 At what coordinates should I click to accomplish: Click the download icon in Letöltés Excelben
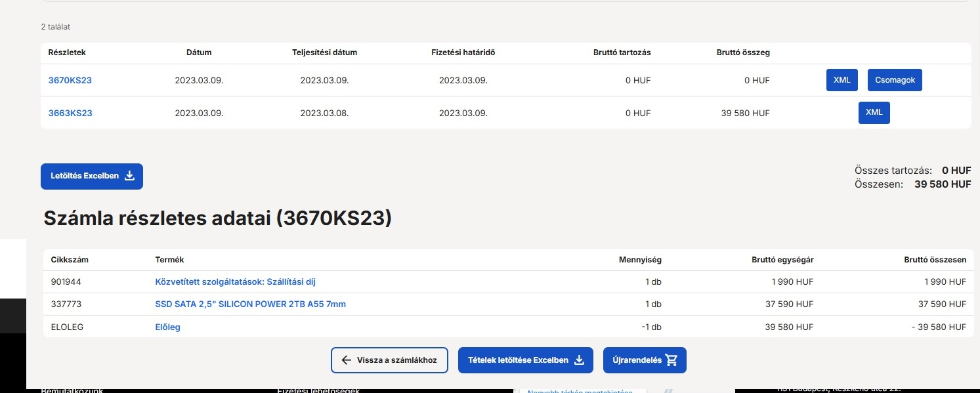pos(129,176)
